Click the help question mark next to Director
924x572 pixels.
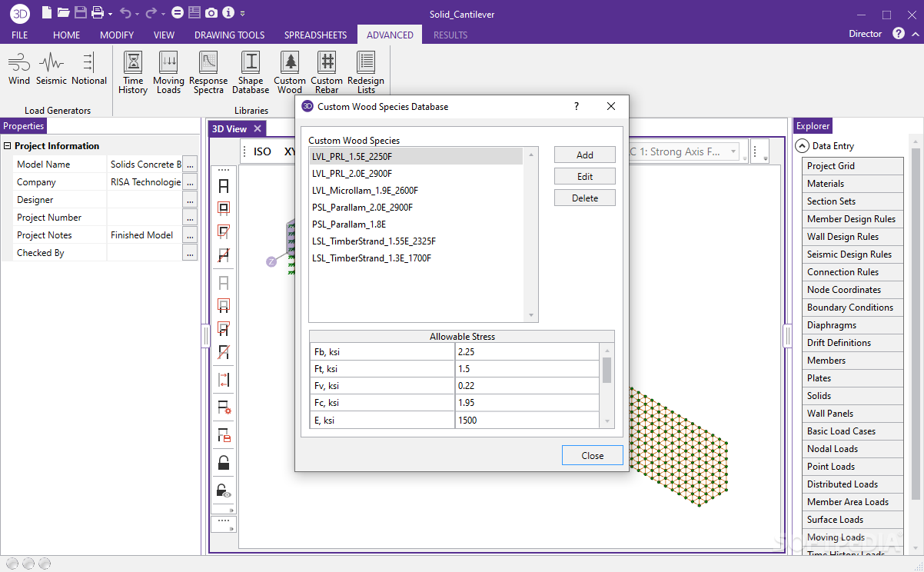899,34
